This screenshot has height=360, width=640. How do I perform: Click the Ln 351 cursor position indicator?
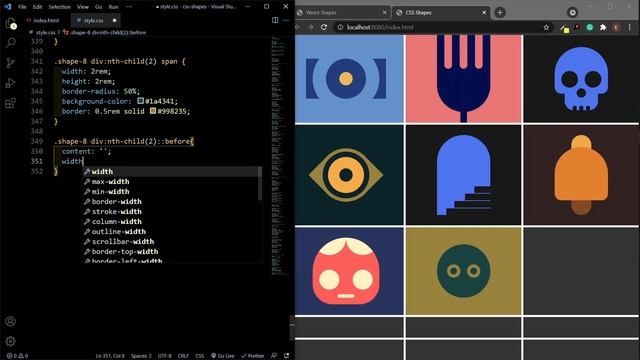[x=110, y=356]
